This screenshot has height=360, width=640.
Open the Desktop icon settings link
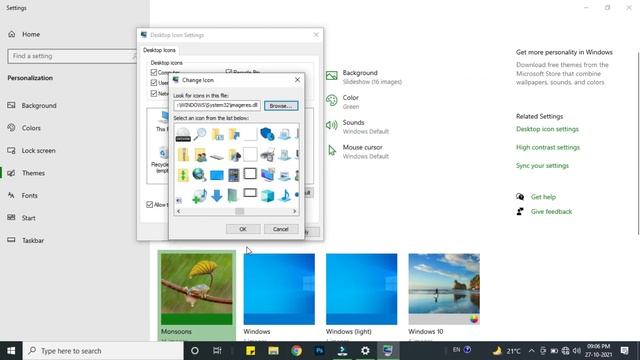click(x=547, y=129)
